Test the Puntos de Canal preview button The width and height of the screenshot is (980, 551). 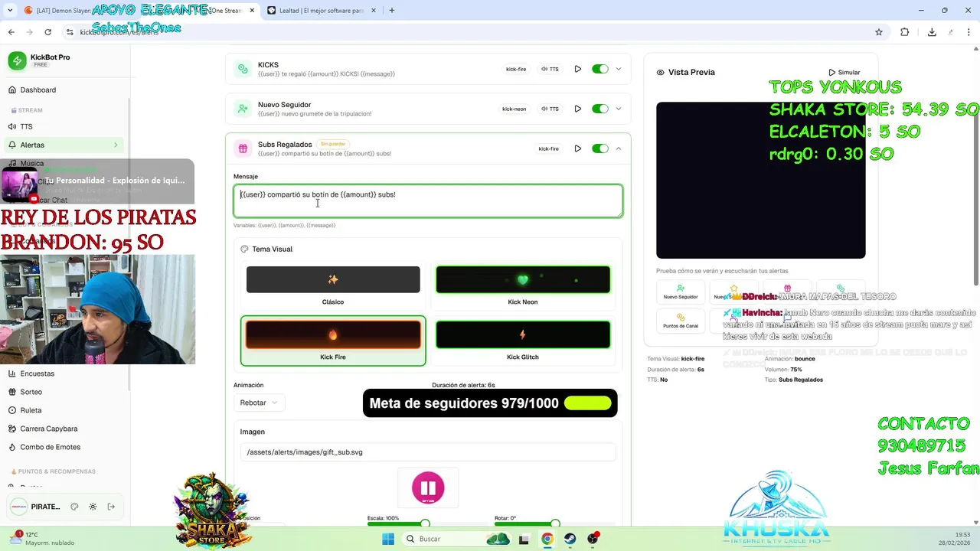point(681,321)
